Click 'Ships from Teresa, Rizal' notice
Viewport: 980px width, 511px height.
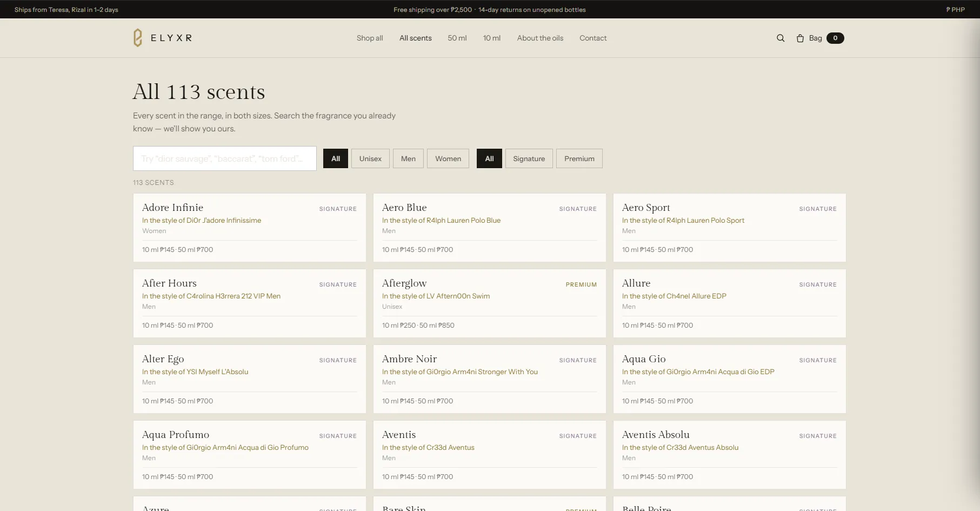click(x=66, y=10)
